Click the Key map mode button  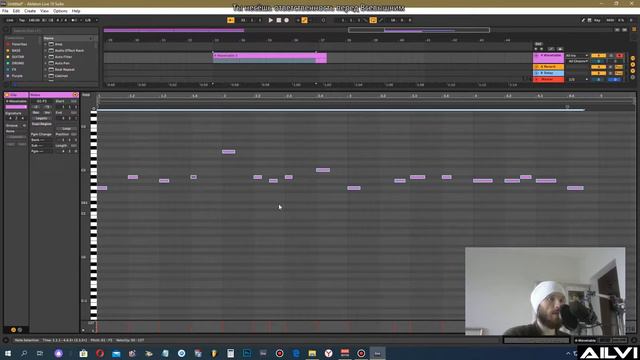point(597,20)
